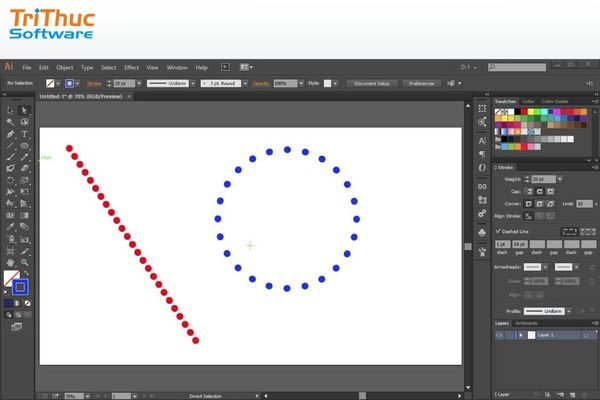Open the 3 pt. Round brush dropdown
Image resolution: width=600 pixels, height=400 pixels.
pyautogui.click(x=245, y=83)
